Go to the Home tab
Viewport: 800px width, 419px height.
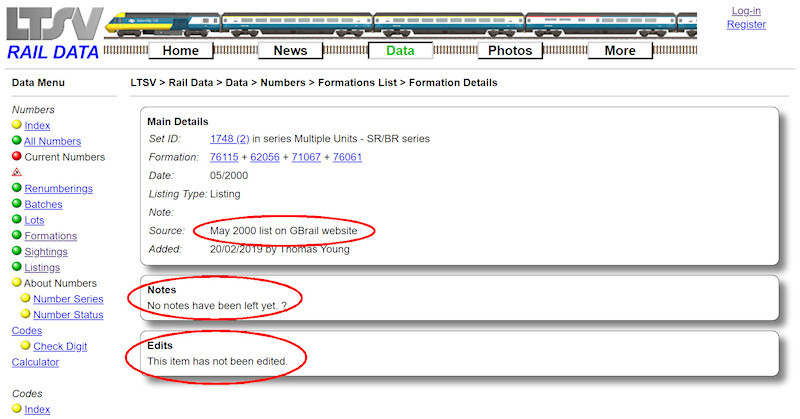[181, 51]
